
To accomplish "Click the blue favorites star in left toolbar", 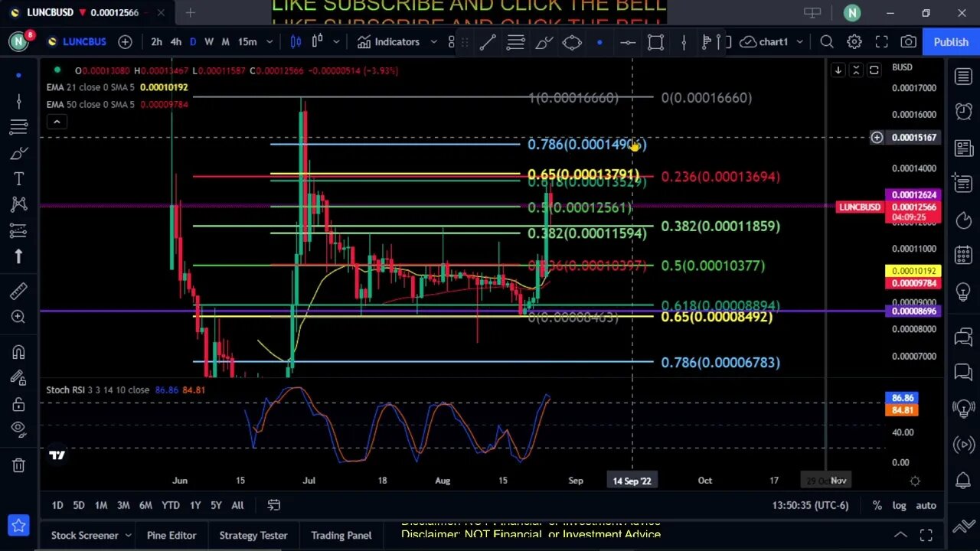I will click(19, 525).
